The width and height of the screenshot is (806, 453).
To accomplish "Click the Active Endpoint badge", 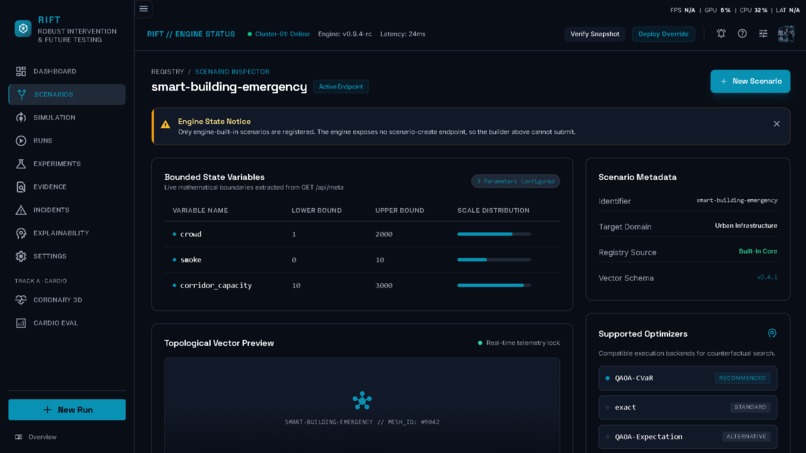I will tap(341, 87).
